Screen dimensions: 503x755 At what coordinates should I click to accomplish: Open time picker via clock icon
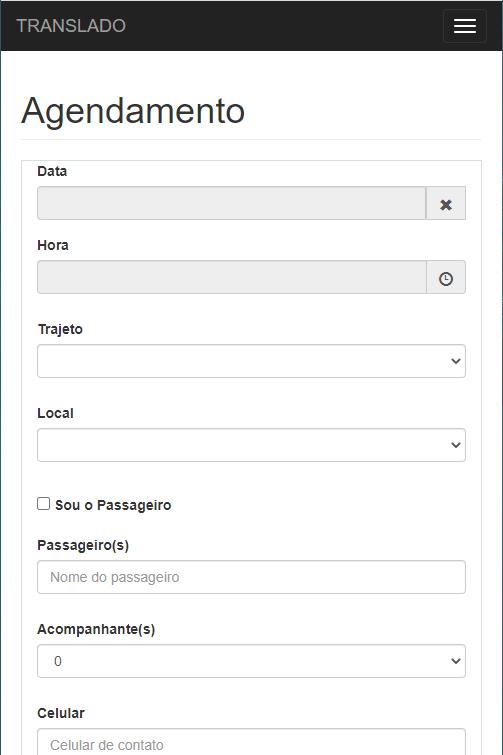tap(446, 278)
